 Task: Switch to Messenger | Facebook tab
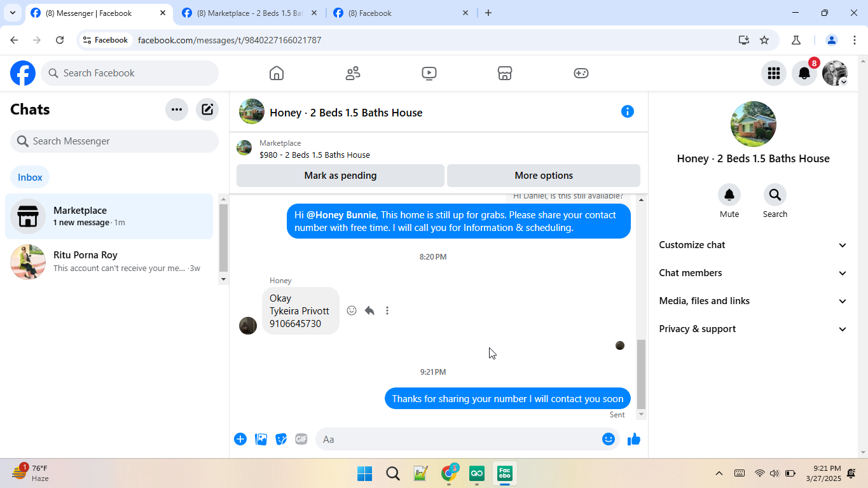99,13
